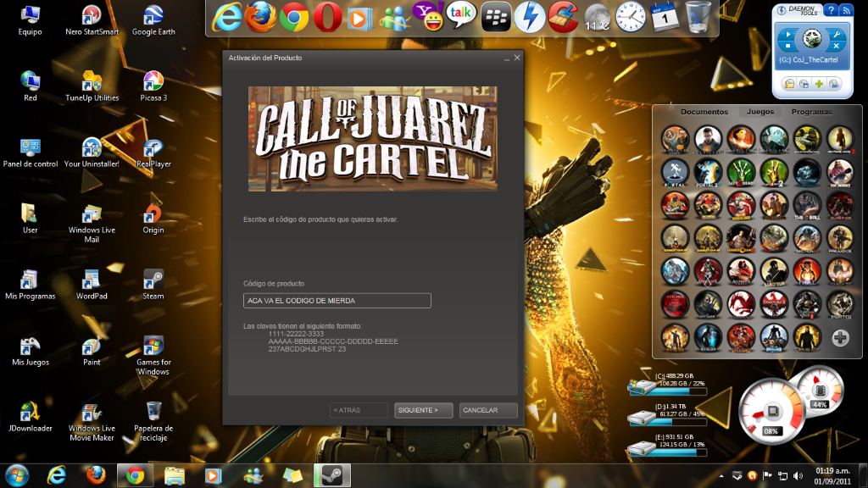Click the Call of Juarez The Cartel banner

(x=373, y=139)
